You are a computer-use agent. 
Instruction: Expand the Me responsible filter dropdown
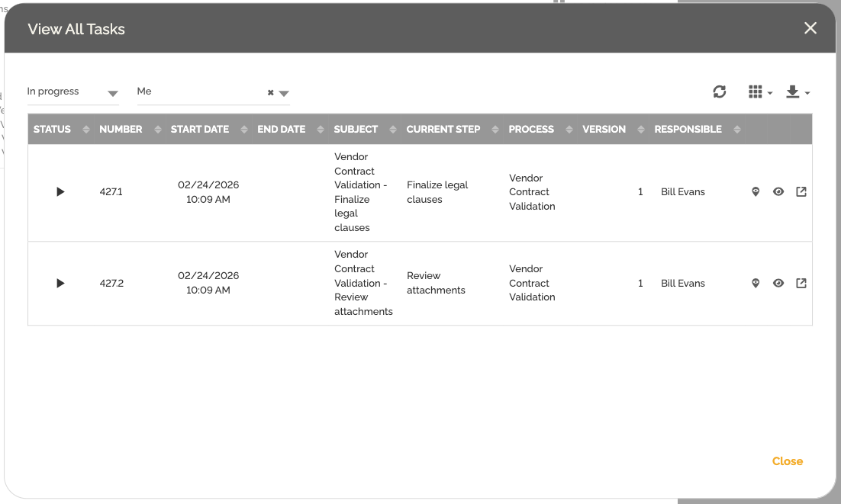click(284, 94)
